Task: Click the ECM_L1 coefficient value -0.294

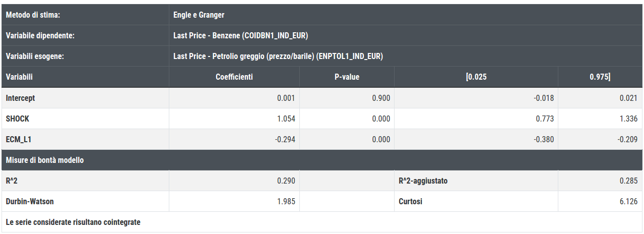Action: click(x=285, y=139)
